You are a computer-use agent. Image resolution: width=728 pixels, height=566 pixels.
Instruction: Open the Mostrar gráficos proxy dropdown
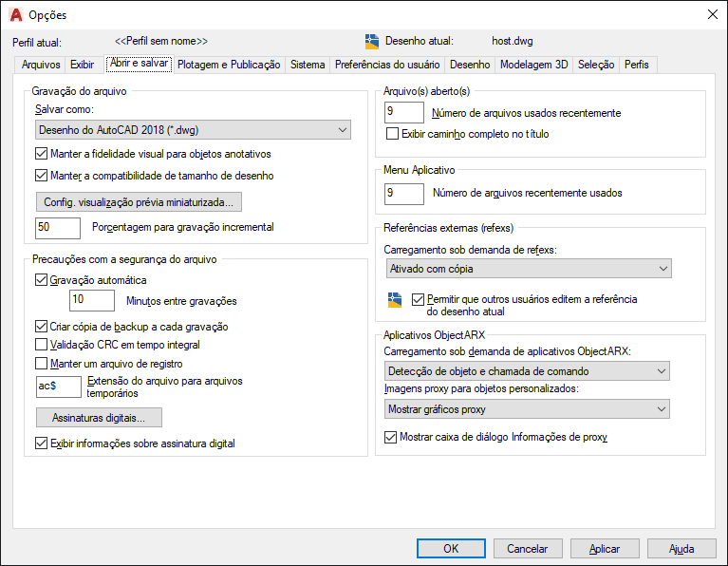pyautogui.click(x=527, y=409)
